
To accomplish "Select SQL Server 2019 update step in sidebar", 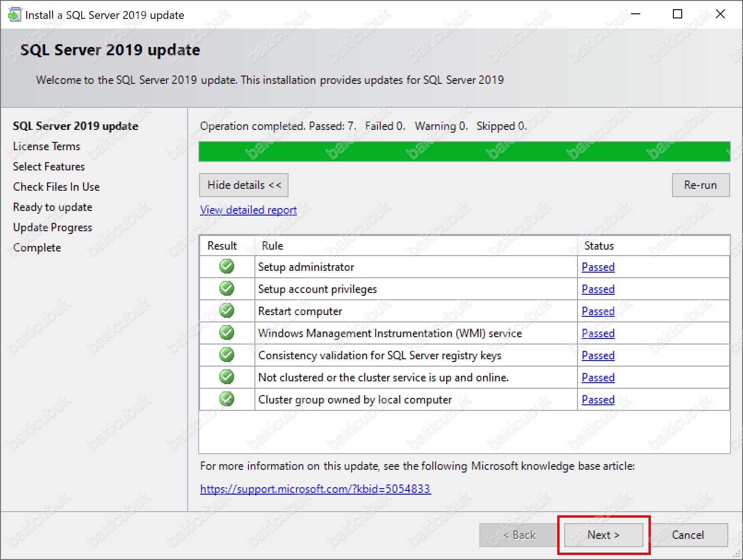I will coord(76,126).
